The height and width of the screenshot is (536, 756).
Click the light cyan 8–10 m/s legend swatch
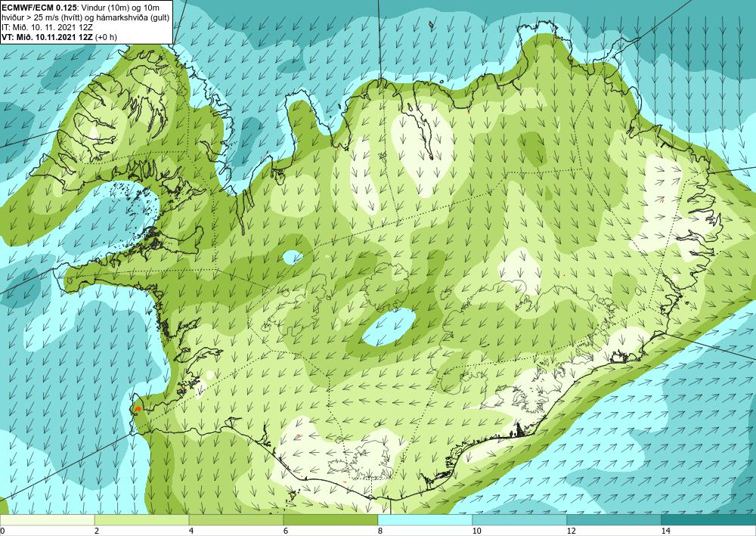coord(425,520)
